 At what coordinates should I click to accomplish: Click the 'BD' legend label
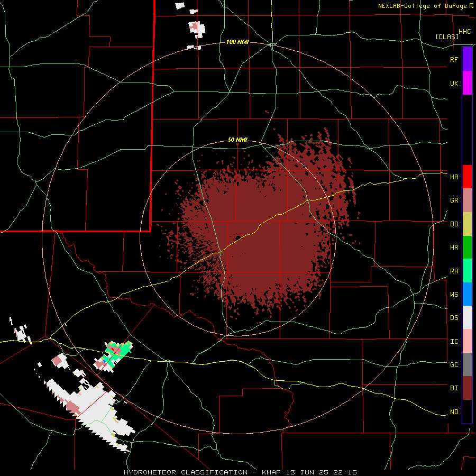454,224
